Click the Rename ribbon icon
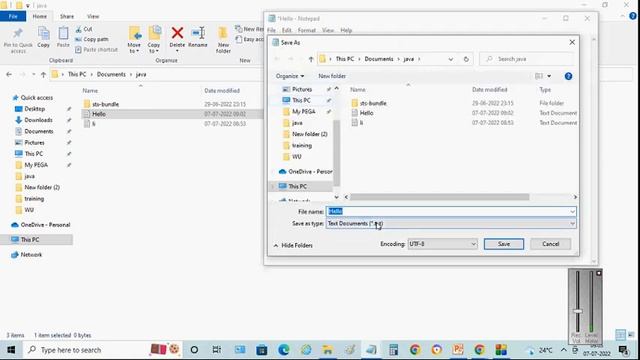The height and width of the screenshot is (360, 640). pos(198,33)
